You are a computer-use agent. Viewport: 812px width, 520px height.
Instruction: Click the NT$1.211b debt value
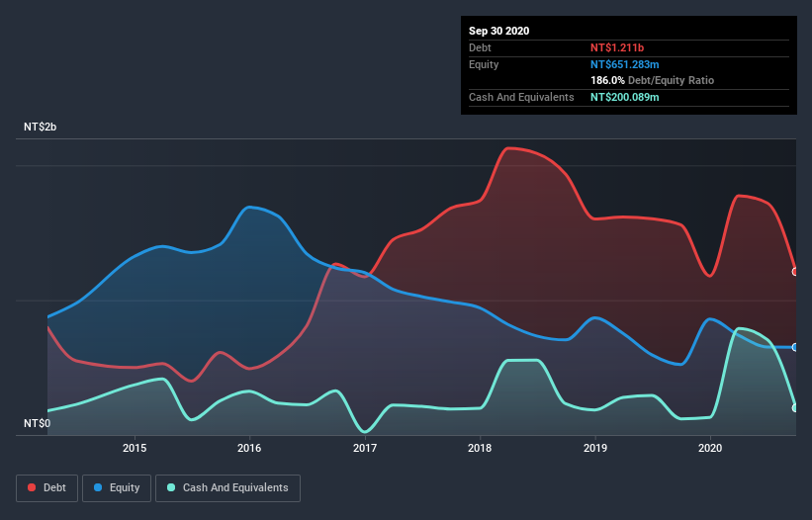(617, 47)
